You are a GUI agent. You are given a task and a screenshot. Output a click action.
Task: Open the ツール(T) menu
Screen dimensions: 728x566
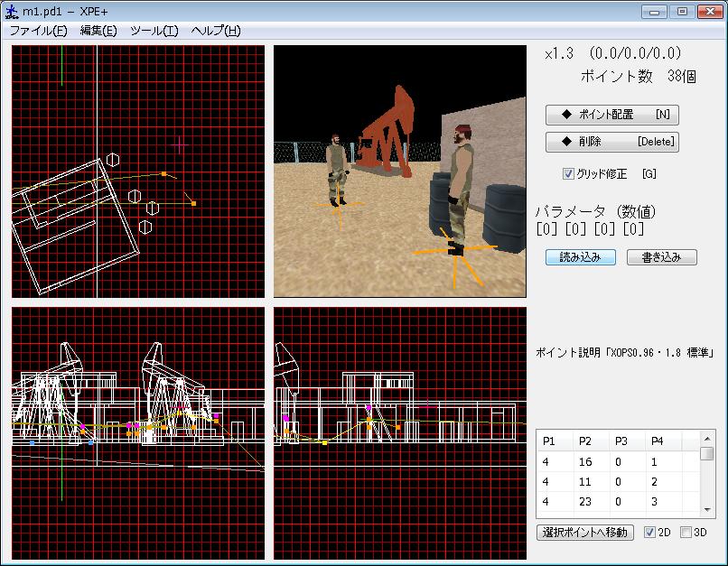(154, 31)
